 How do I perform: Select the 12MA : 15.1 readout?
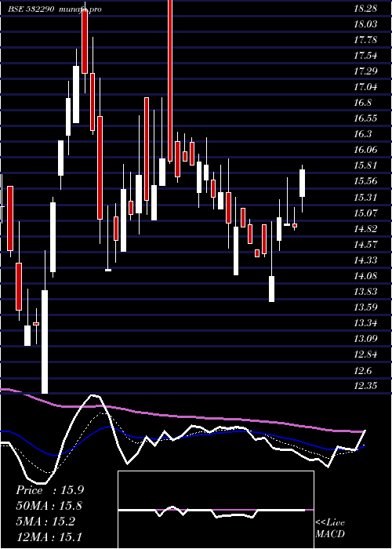coord(49,536)
